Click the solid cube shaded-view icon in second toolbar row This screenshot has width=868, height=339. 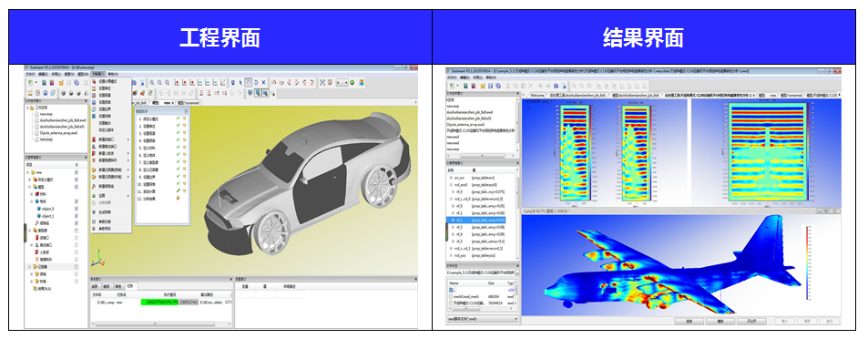tap(64, 93)
